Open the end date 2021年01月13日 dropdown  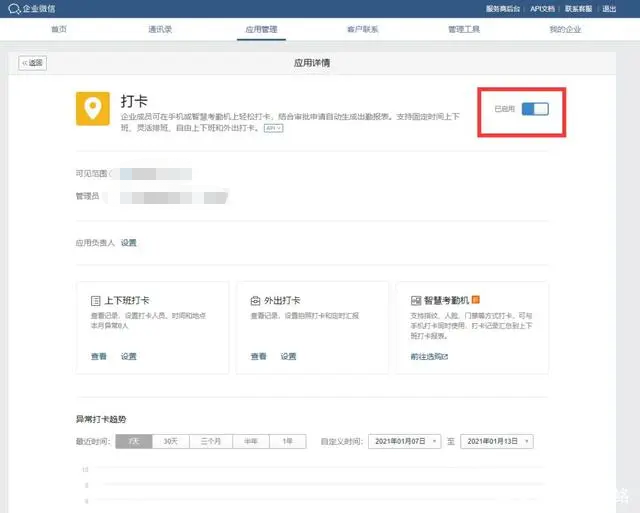point(496,441)
